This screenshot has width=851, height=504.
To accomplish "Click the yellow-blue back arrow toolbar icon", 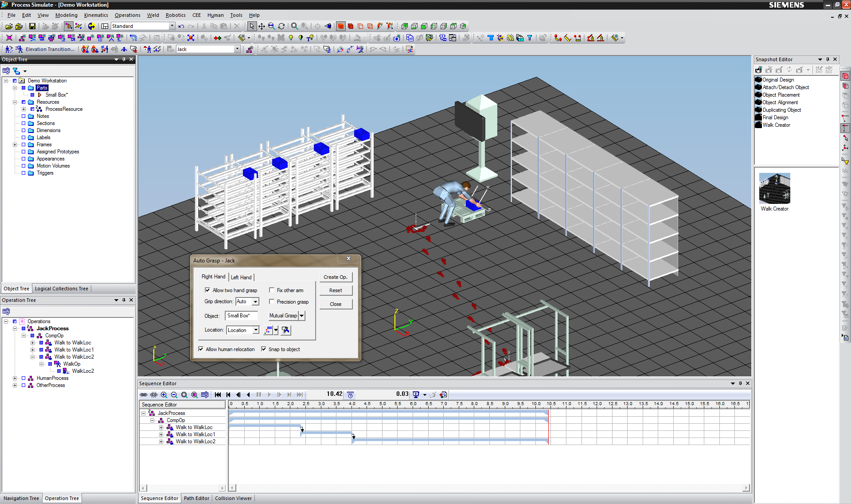I will point(91,27).
